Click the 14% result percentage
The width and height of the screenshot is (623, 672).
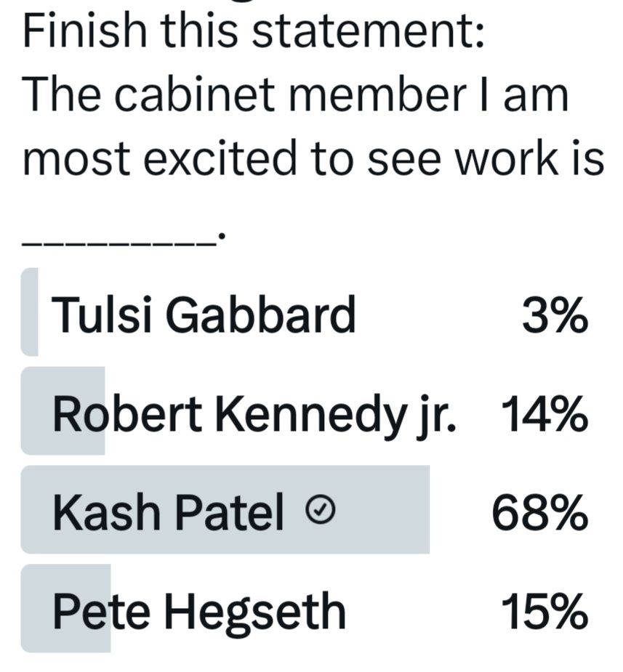point(544,416)
